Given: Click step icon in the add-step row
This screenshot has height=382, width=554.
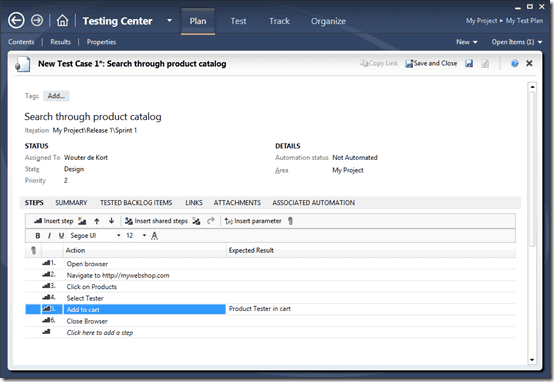Looking at the screenshot, I should point(46,332).
